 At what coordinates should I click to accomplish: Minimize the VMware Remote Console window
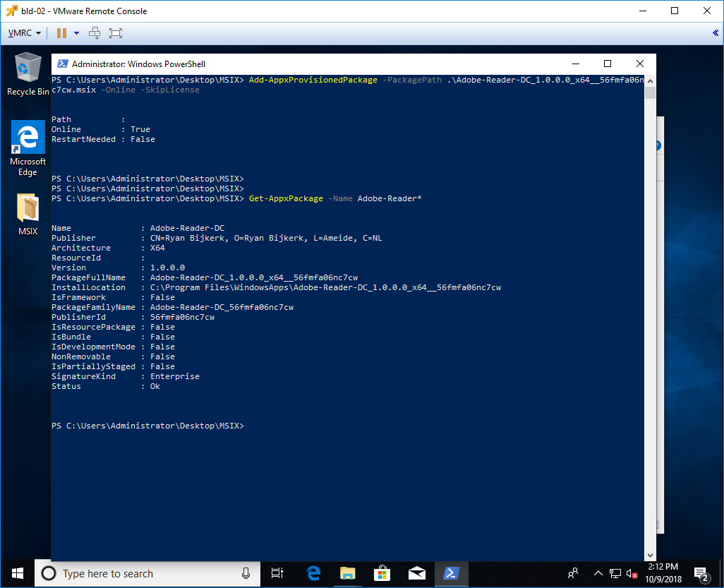[643, 11]
